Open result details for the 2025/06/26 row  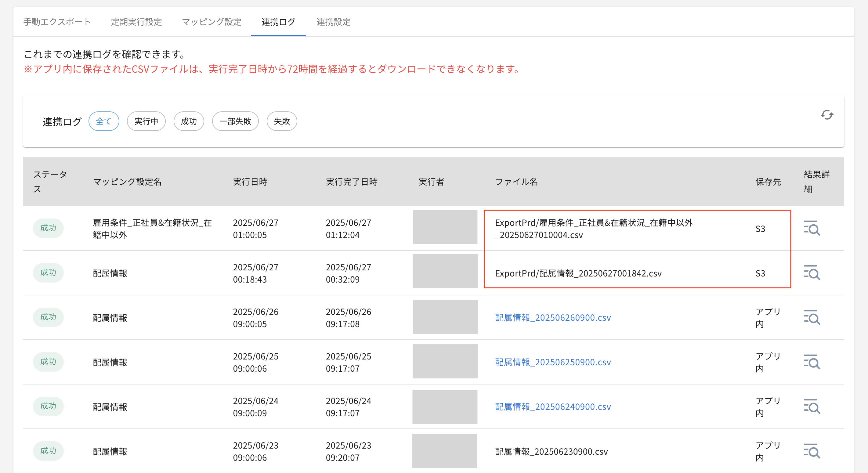[x=812, y=317]
